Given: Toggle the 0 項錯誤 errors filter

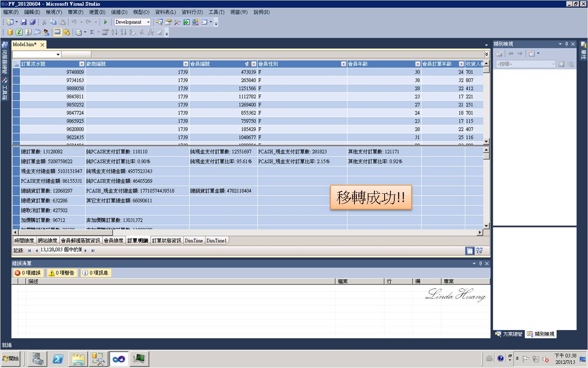Looking at the screenshot, I should (28, 273).
